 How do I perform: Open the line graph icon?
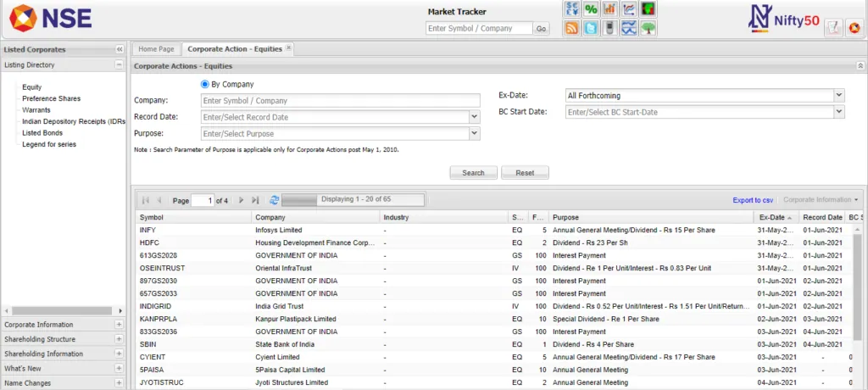click(629, 8)
